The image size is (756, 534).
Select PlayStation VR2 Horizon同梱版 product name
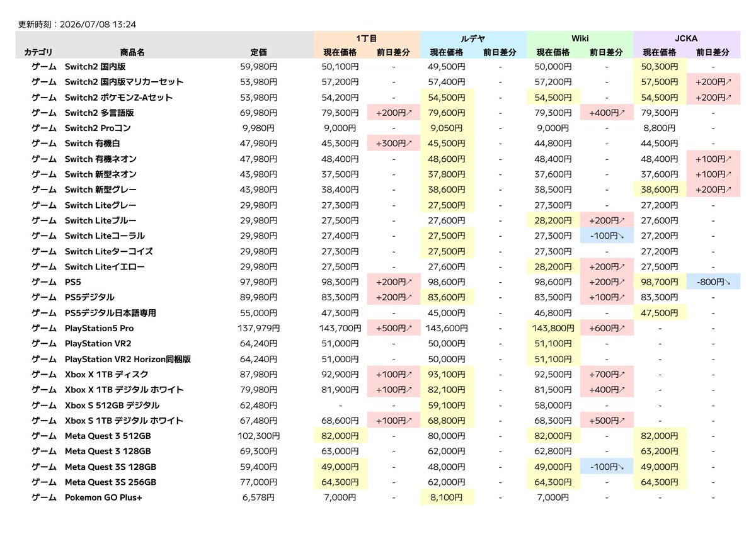[x=127, y=360]
